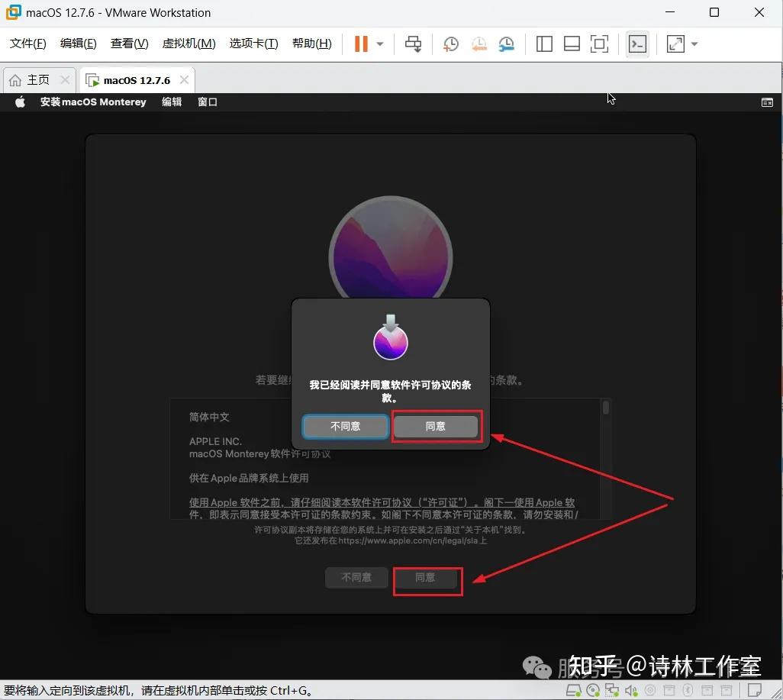Viewport: 783px width, 700px height.
Task: Click the 供在 Apple 品牌系统上使用 line
Action: [x=249, y=478]
